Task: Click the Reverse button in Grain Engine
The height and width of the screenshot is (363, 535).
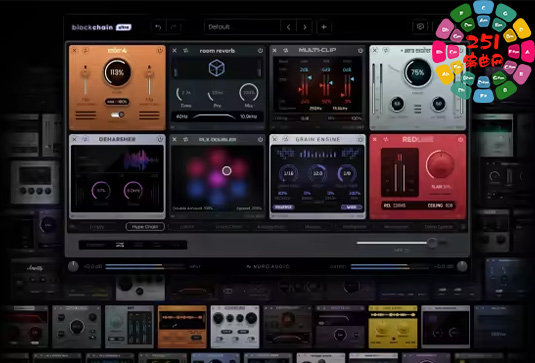Action: (x=283, y=207)
